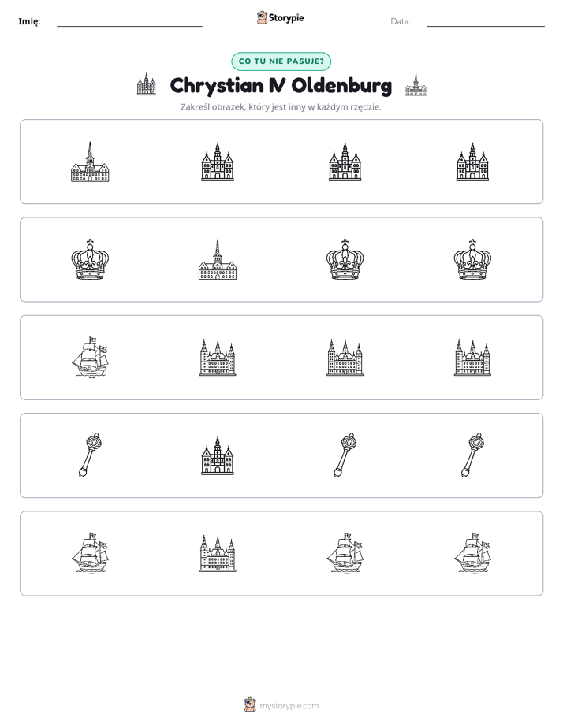The image size is (563, 728).
Task: Click the castle icon left of the title
Action: [x=147, y=84]
